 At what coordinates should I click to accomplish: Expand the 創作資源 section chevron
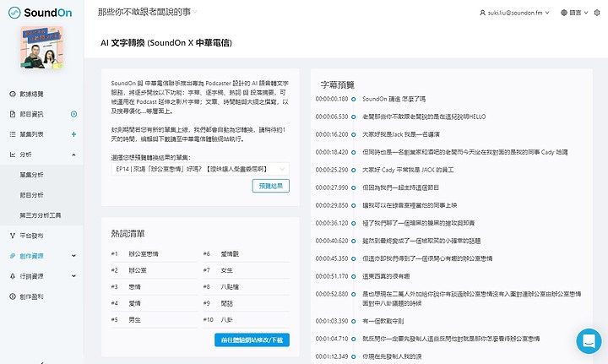pyautogui.click(x=73, y=256)
